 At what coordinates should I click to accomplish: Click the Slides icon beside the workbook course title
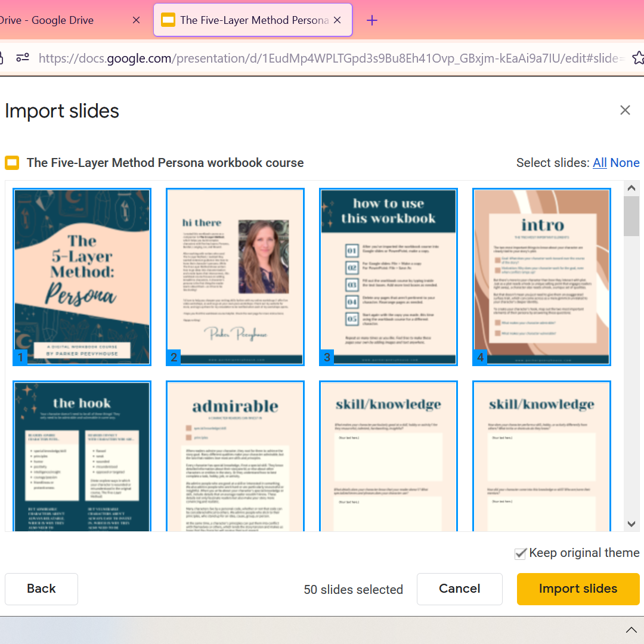tap(11, 162)
